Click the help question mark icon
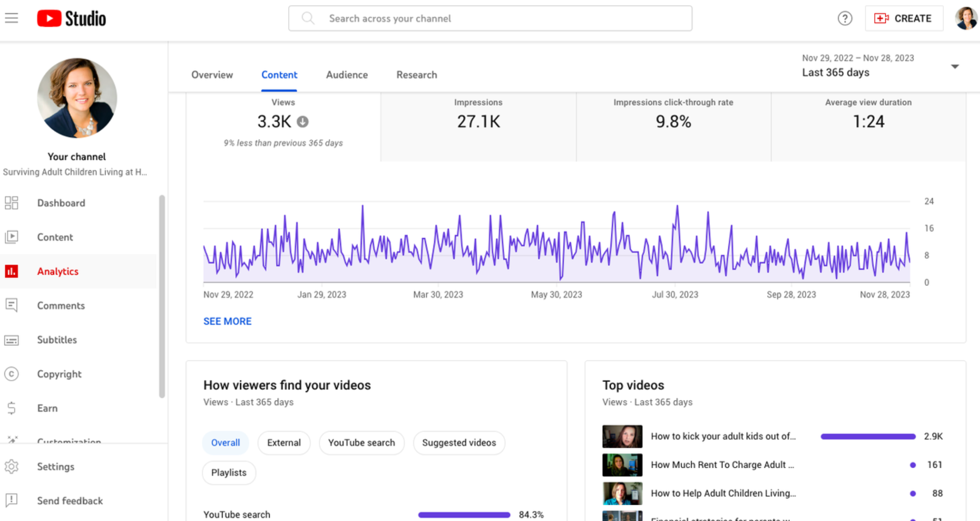The width and height of the screenshot is (980, 521). 844,18
